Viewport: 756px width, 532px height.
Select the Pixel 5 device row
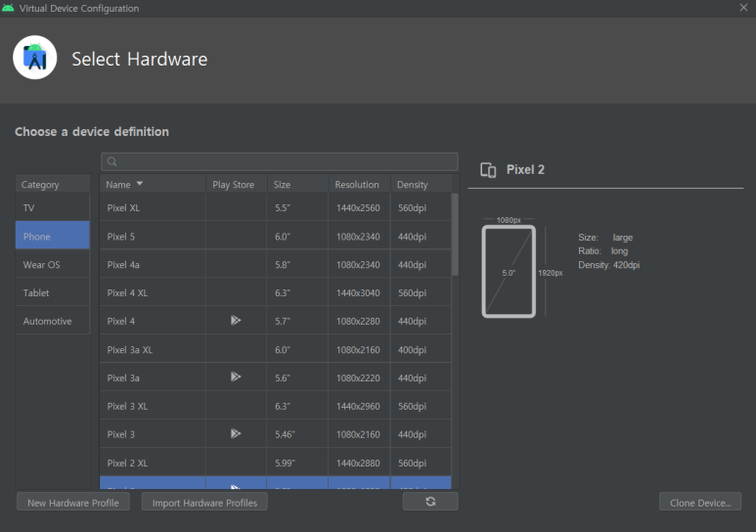tap(275, 237)
